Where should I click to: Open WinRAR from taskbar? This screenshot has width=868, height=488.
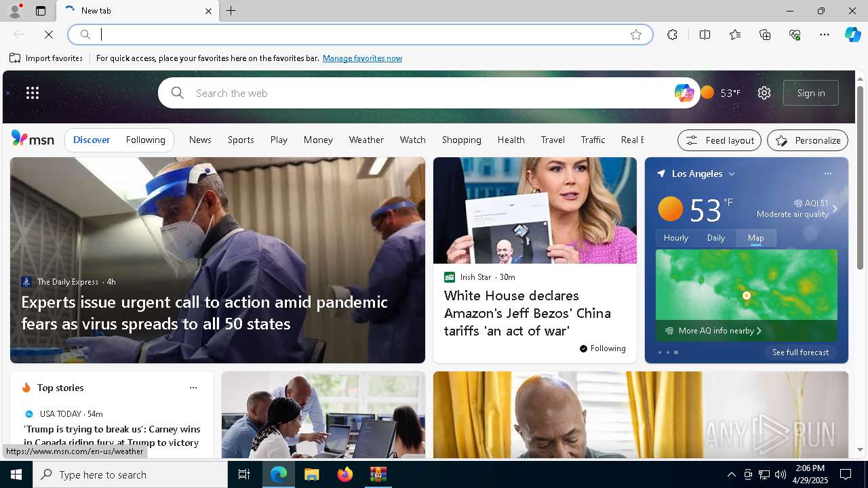(x=378, y=474)
